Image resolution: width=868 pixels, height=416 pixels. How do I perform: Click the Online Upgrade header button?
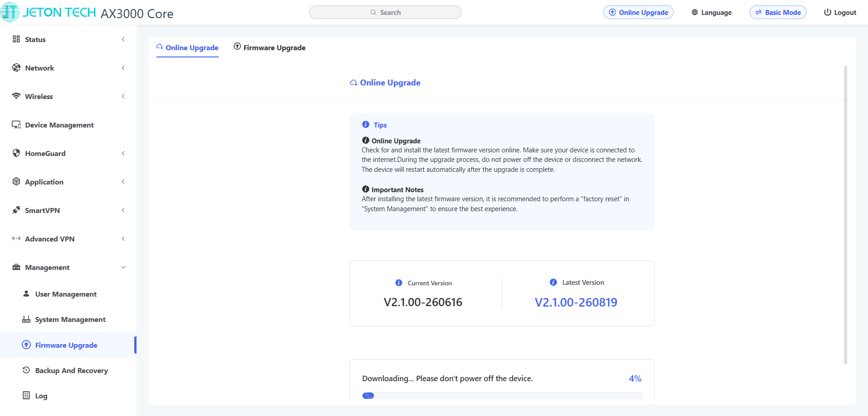coord(638,12)
